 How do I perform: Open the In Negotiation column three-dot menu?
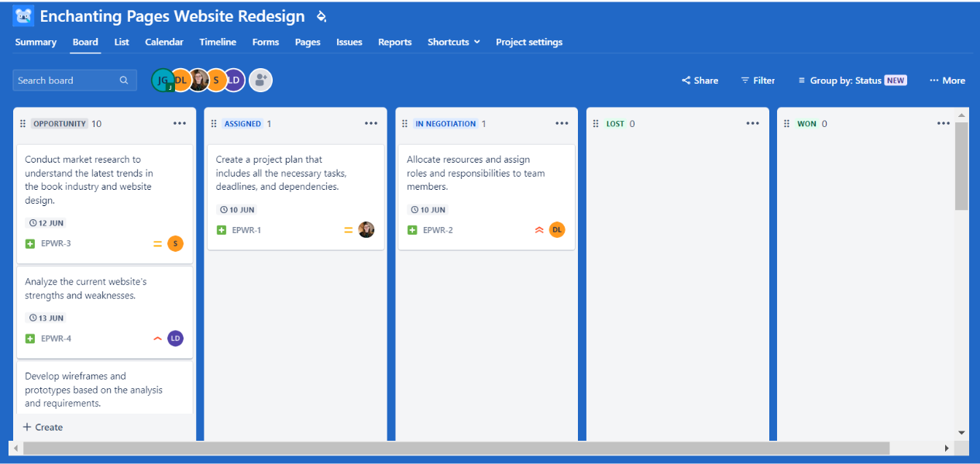[562, 123]
